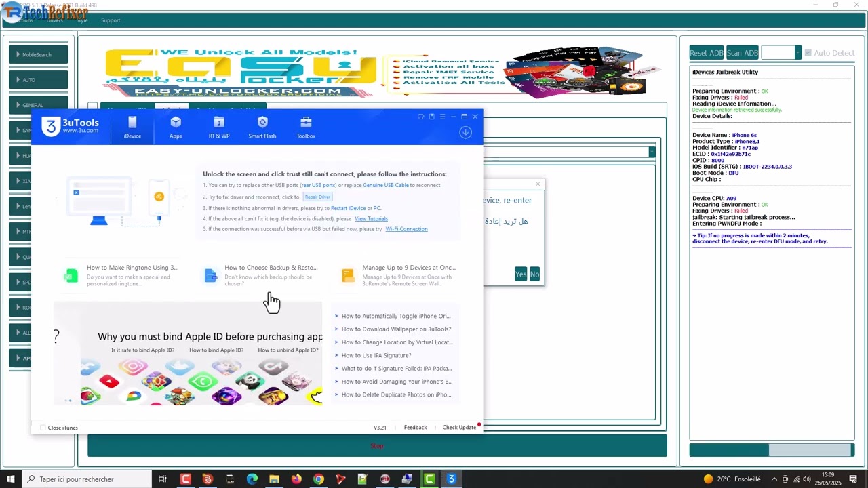Open the Style menu
This screenshot has width=868, height=488.
82,20
